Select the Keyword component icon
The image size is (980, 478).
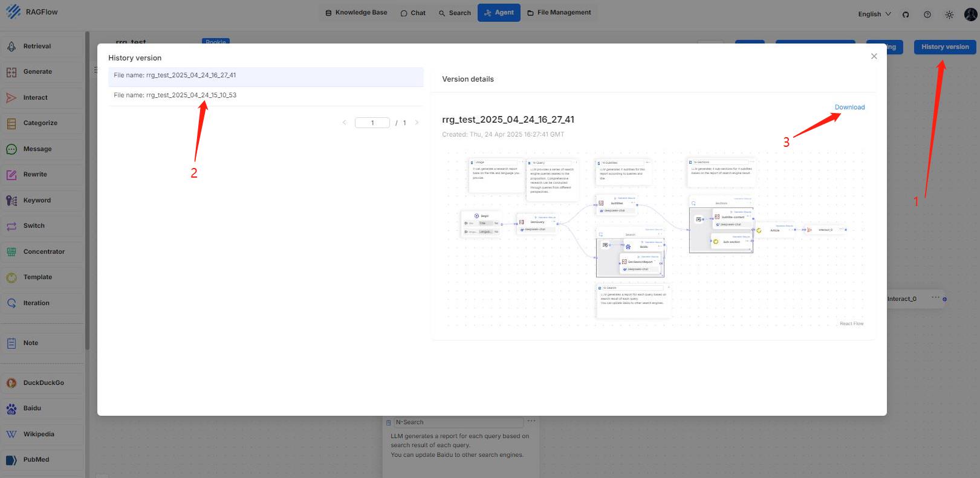click(11, 201)
